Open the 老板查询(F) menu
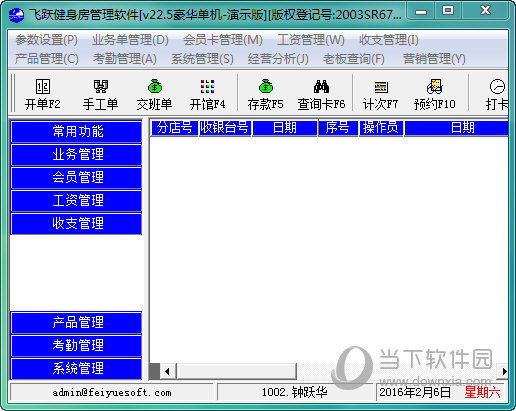The image size is (516, 411). 354,59
